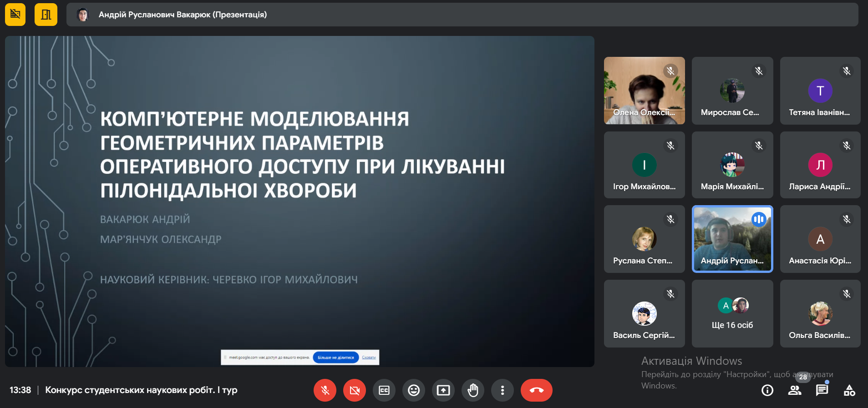Click the present screen button
Screen dimensions: 868x408
pyautogui.click(x=443, y=390)
